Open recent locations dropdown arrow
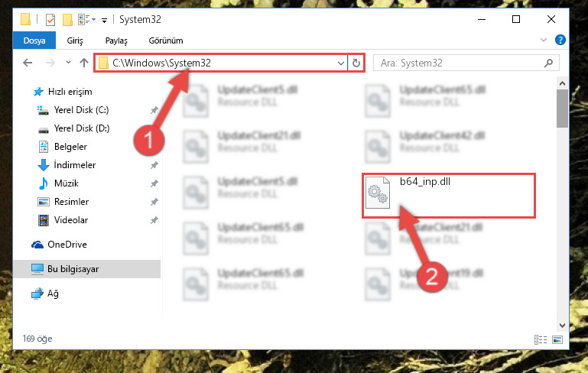The width and height of the screenshot is (588, 373). click(68, 62)
